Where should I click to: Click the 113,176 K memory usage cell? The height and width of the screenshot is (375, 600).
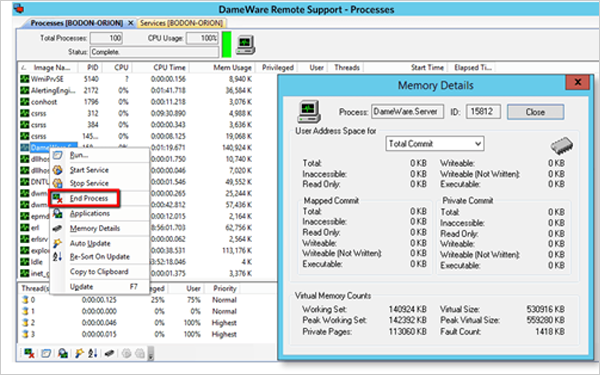236,250
